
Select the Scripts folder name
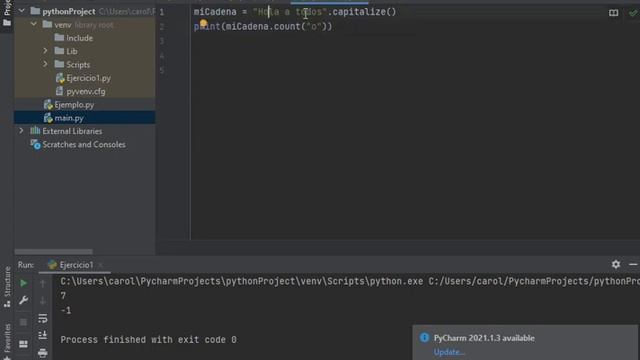coord(78,64)
